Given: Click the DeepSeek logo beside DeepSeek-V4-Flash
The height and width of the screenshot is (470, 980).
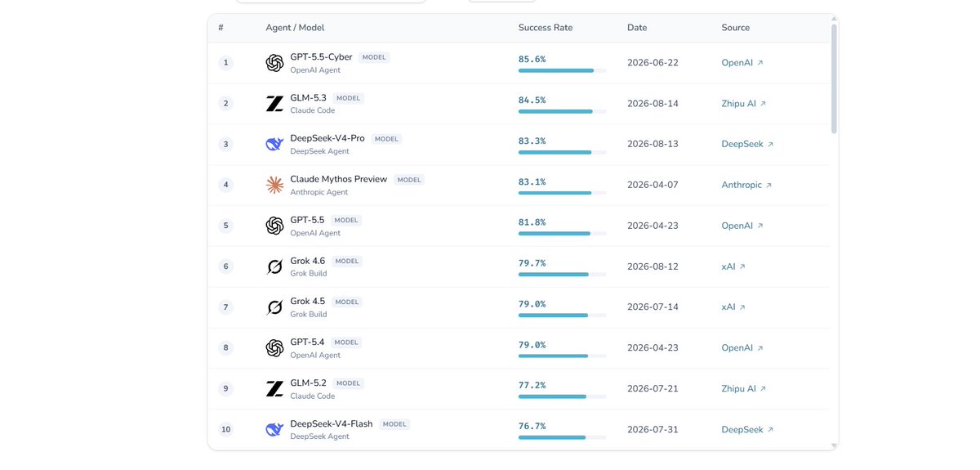Looking at the screenshot, I should [274, 430].
